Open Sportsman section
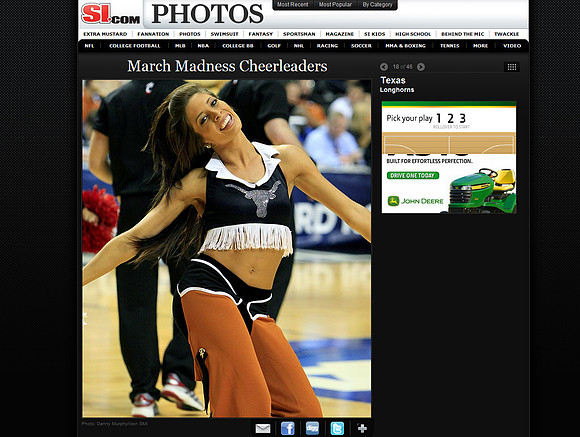Image resolution: width=580 pixels, height=437 pixels. click(x=299, y=34)
